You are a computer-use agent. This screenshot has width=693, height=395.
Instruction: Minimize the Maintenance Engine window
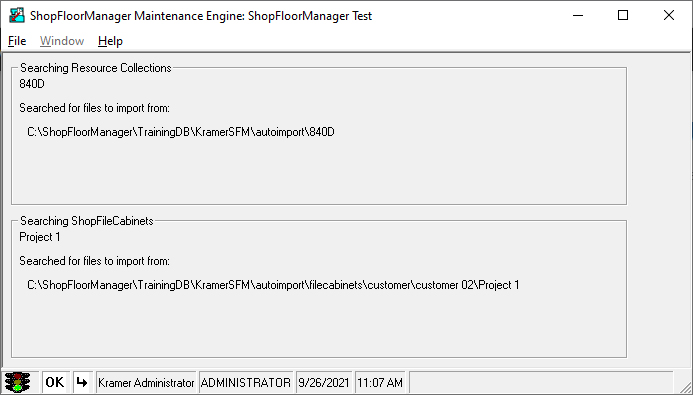tap(578, 15)
